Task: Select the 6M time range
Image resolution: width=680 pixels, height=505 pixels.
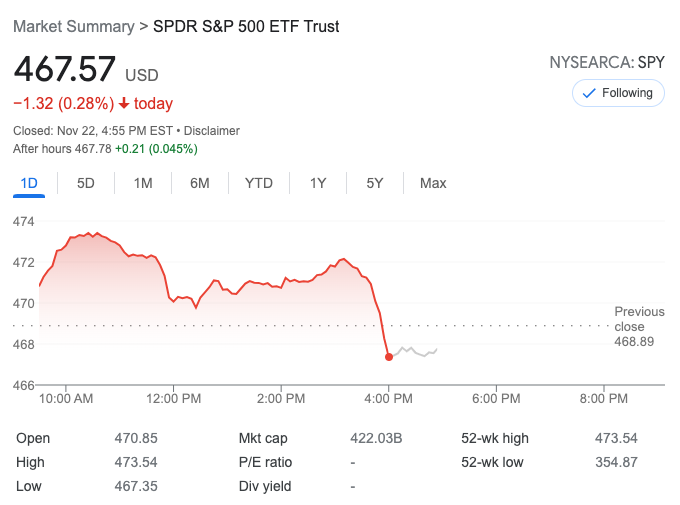Action: pyautogui.click(x=200, y=183)
